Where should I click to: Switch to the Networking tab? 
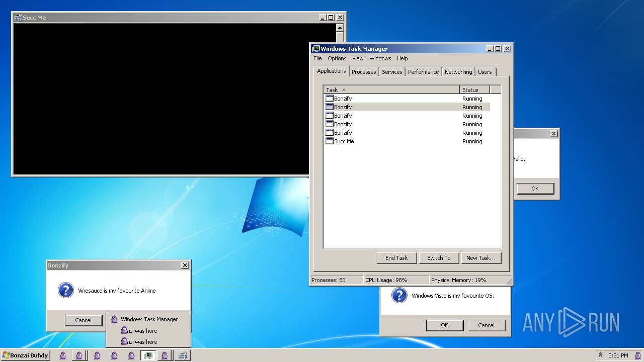click(x=458, y=72)
